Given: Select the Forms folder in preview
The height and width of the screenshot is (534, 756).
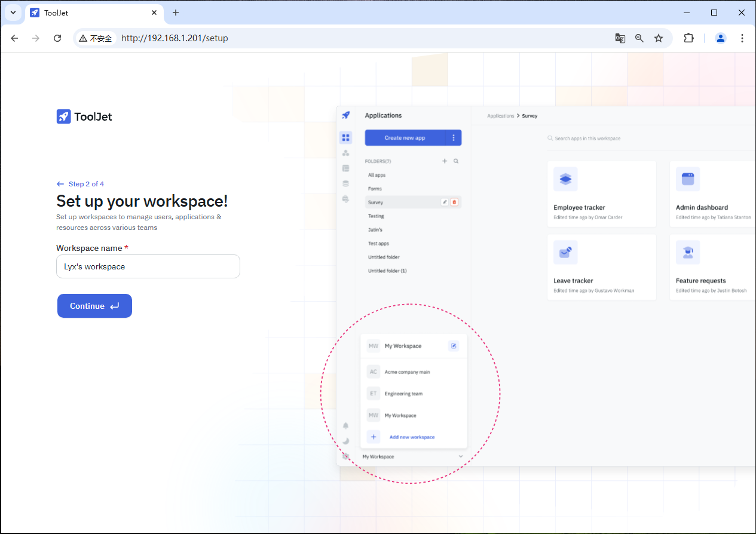Looking at the screenshot, I should [375, 189].
